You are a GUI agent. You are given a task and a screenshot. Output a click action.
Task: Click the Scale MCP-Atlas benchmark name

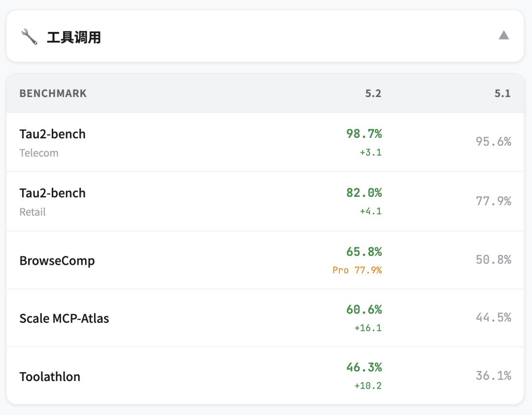coord(64,319)
